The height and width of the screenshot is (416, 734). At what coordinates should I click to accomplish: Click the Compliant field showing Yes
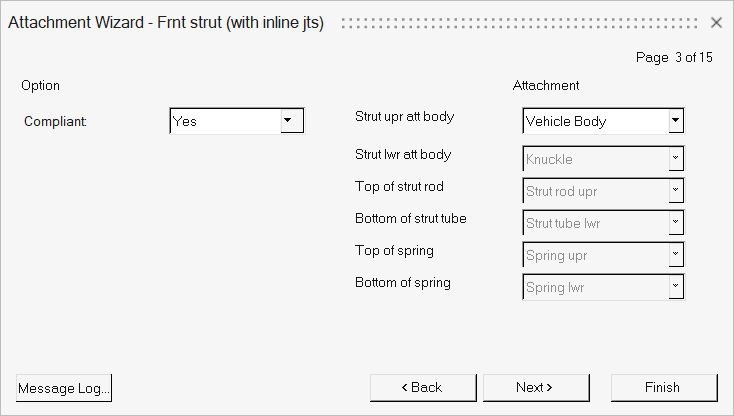coord(225,121)
